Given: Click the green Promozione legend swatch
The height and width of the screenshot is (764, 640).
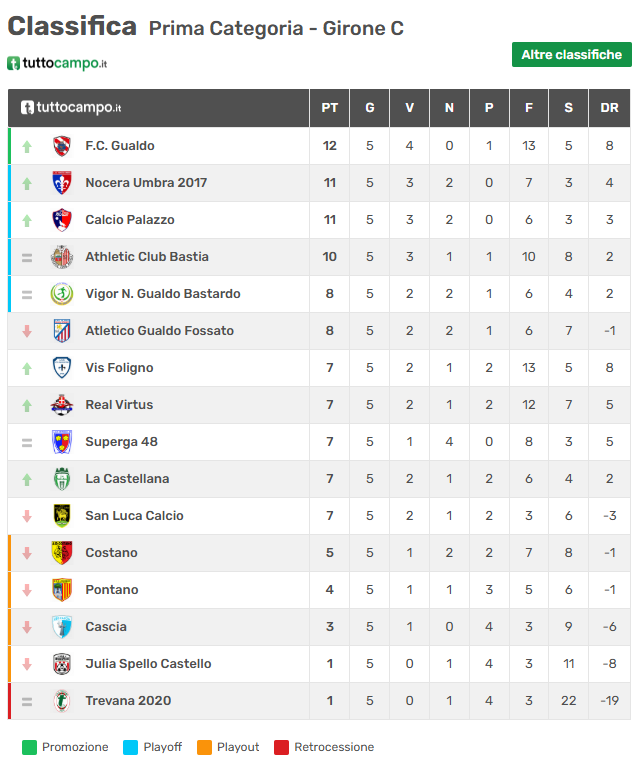Looking at the screenshot, I should tap(29, 747).
